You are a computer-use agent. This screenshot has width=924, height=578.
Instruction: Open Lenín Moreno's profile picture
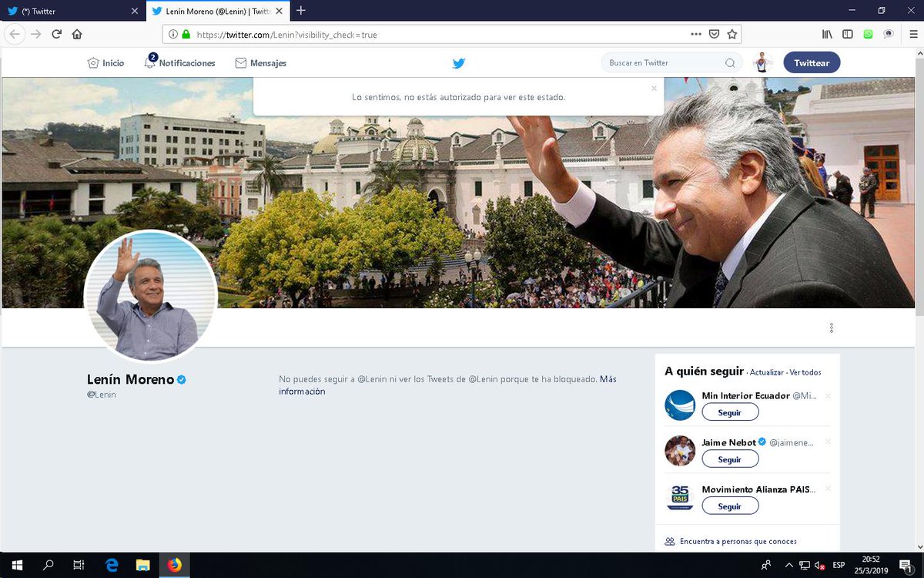[x=151, y=297]
